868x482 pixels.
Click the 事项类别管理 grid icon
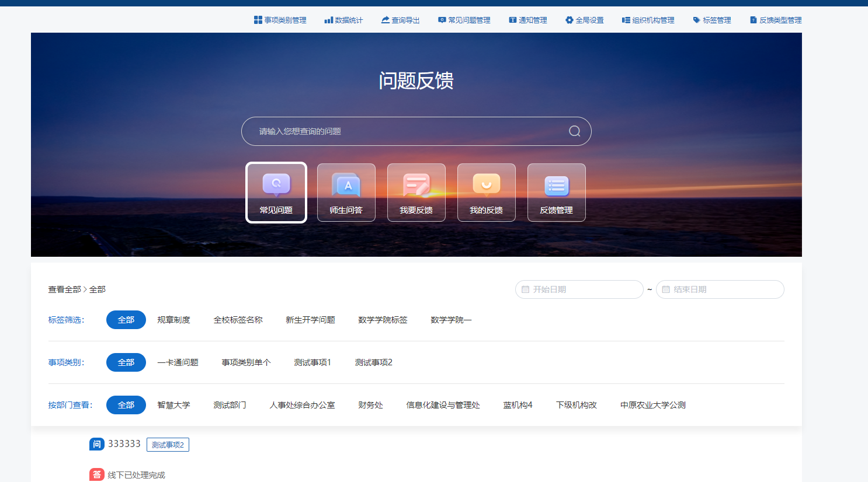coord(258,20)
